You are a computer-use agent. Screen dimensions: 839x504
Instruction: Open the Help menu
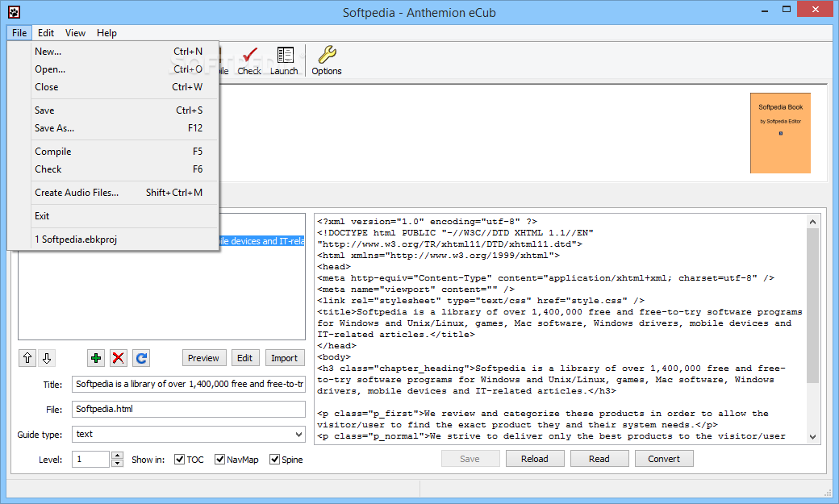coord(106,32)
